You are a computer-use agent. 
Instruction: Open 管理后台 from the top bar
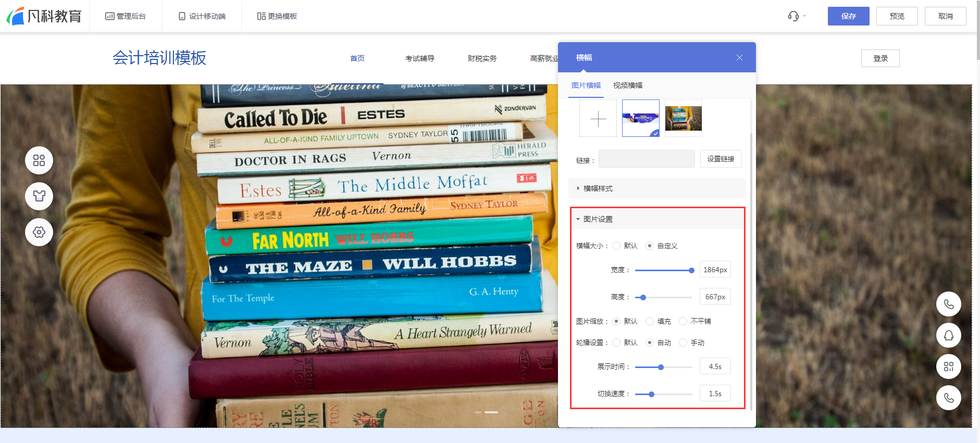coord(126,16)
